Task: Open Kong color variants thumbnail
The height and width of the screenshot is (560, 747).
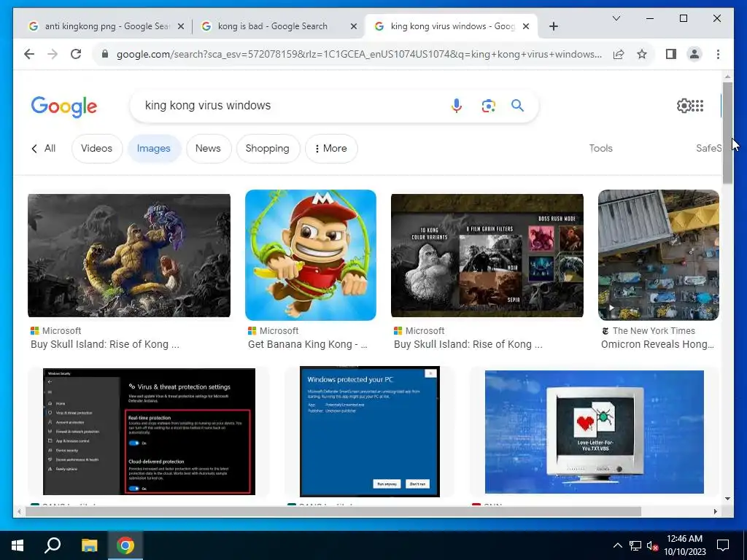Action: pos(487,255)
